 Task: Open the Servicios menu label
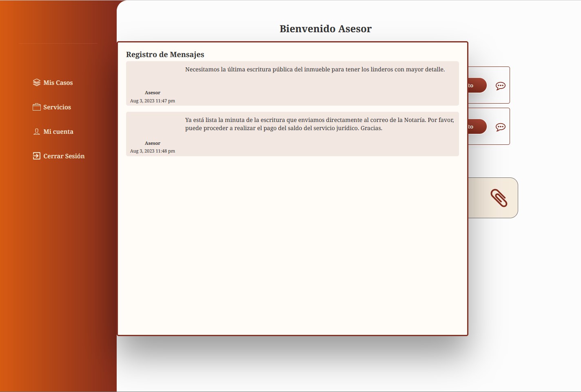57,107
